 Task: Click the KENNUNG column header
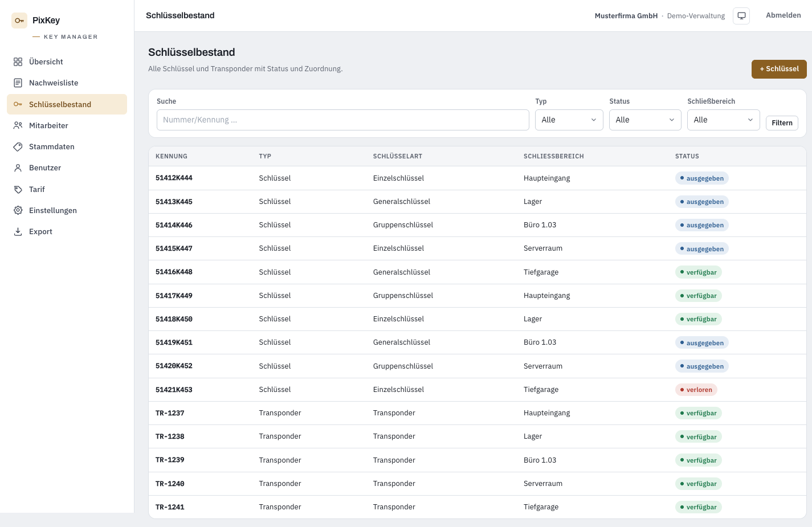coord(172,156)
